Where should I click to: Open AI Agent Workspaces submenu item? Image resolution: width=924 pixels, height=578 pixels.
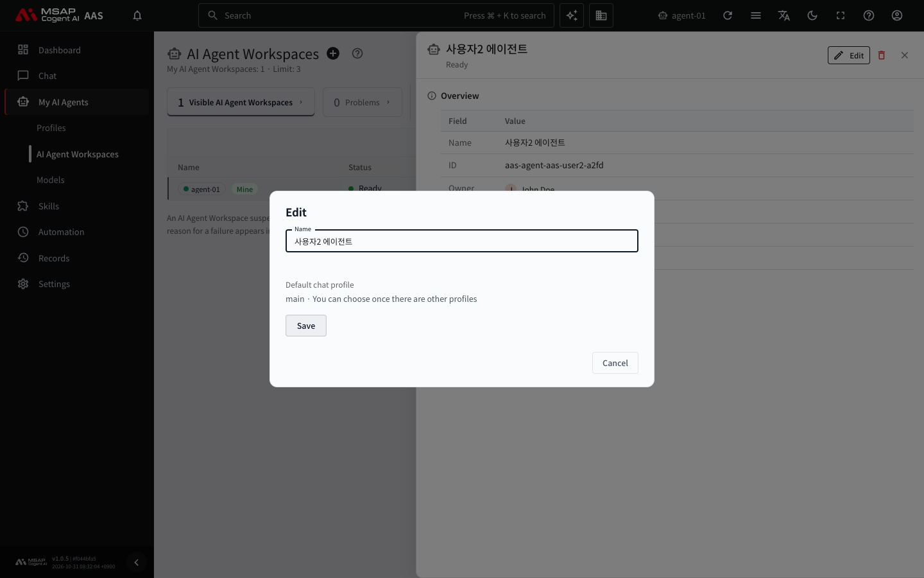pyautogui.click(x=77, y=154)
